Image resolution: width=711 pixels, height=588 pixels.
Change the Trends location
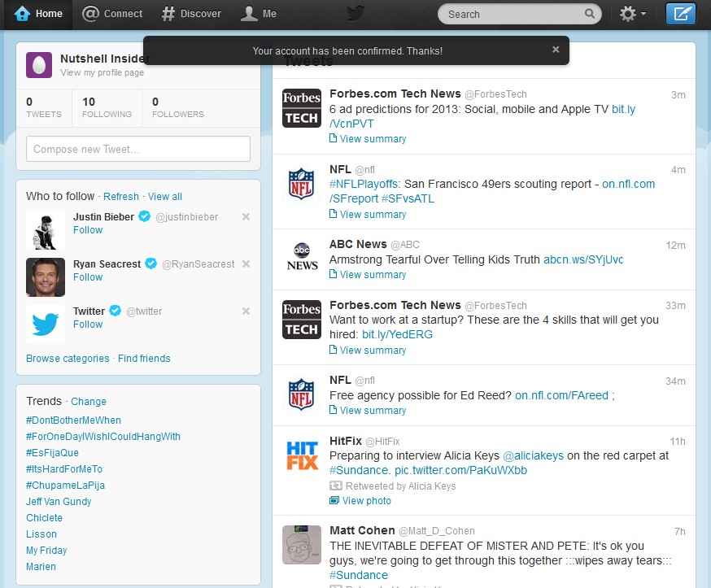click(x=89, y=401)
